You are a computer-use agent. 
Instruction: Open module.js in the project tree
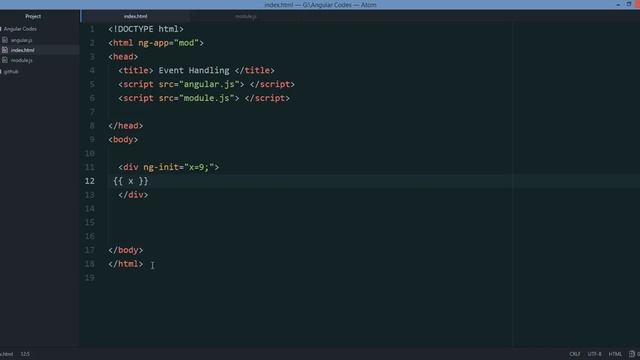[x=21, y=60]
